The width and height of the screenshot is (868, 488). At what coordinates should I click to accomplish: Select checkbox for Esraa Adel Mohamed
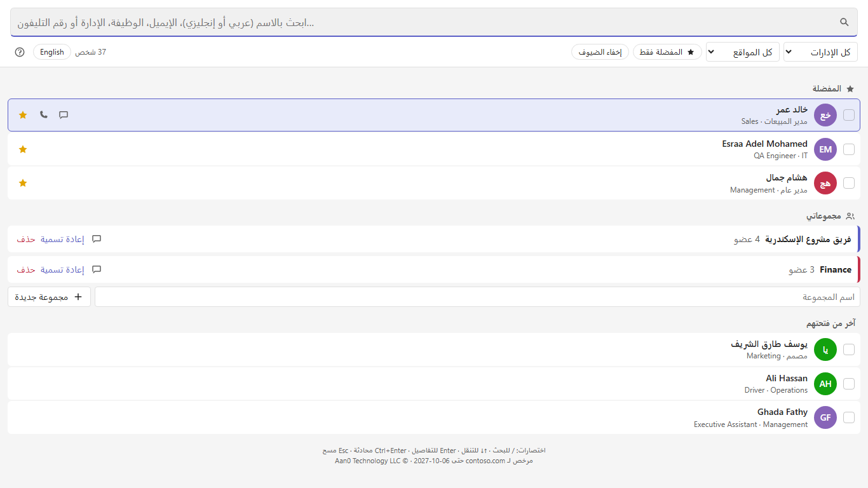849,149
